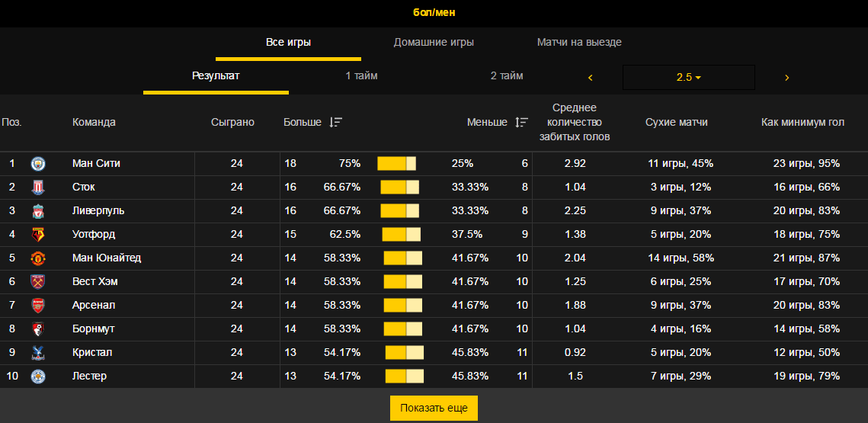
Task: Click the Liverpool club crest
Action: (38, 211)
